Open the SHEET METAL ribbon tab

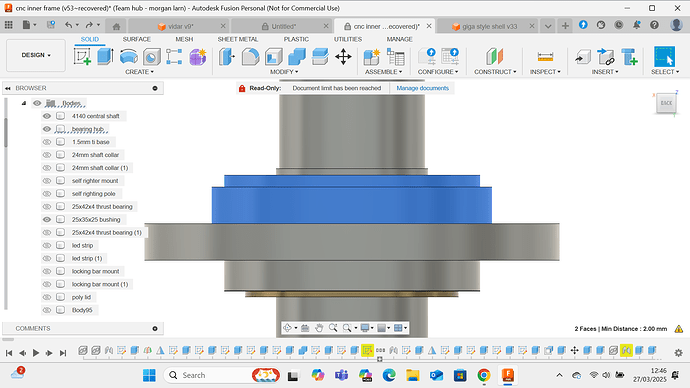point(238,39)
